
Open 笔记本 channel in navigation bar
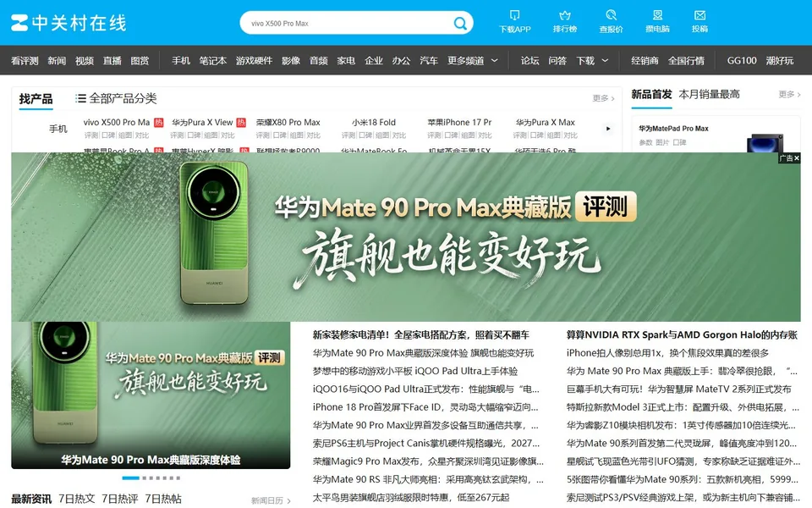[x=213, y=61]
